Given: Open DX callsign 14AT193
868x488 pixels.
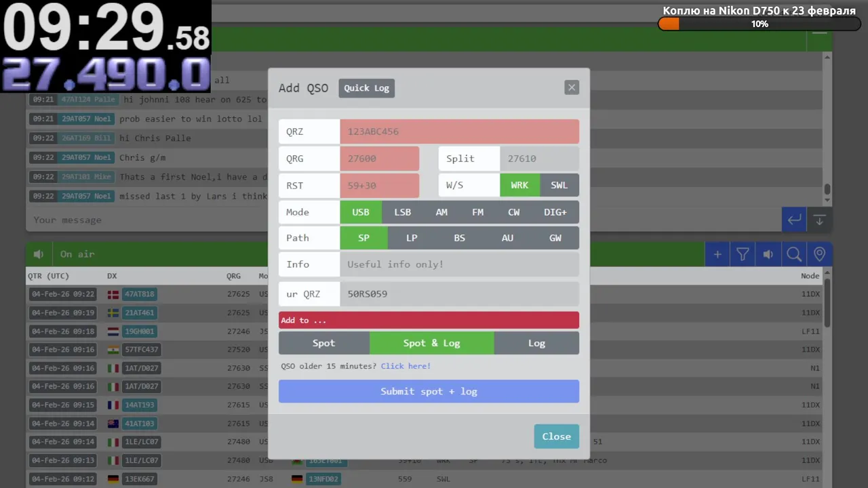Looking at the screenshot, I should [139, 405].
